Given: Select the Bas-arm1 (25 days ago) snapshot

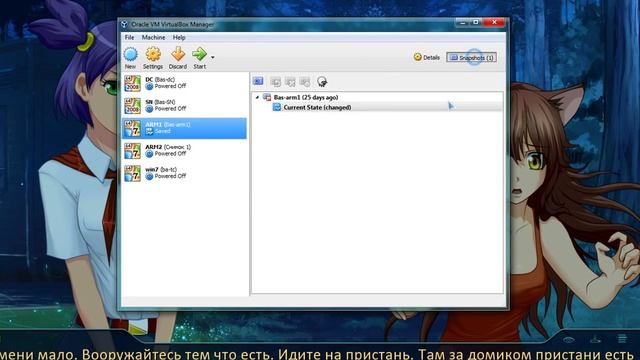Looking at the screenshot, I should 306,97.
